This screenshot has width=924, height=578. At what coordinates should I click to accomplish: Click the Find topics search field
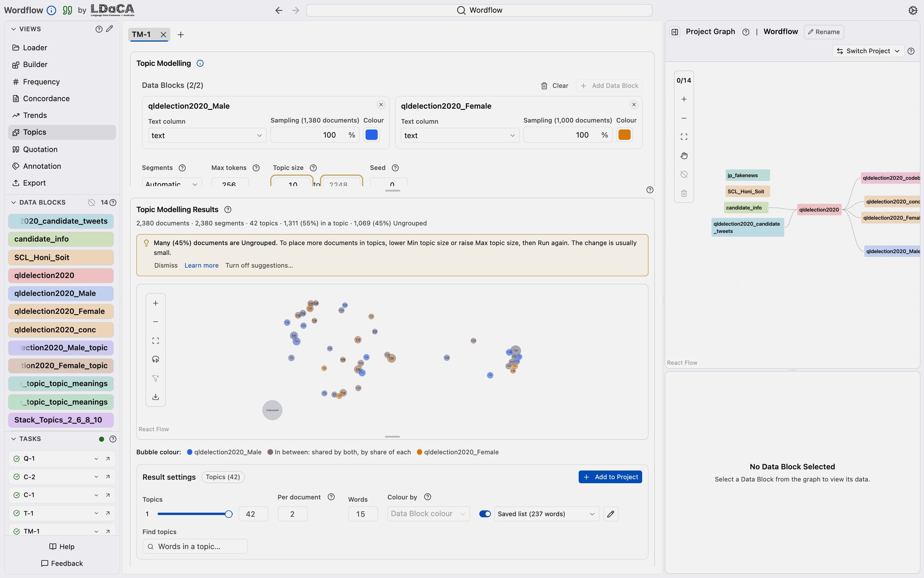click(x=195, y=546)
